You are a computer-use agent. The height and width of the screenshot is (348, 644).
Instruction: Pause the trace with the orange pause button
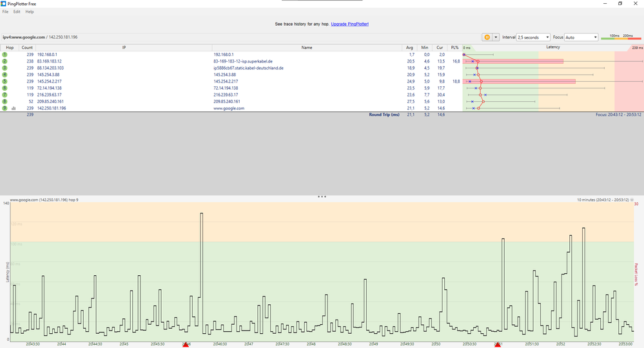click(487, 37)
